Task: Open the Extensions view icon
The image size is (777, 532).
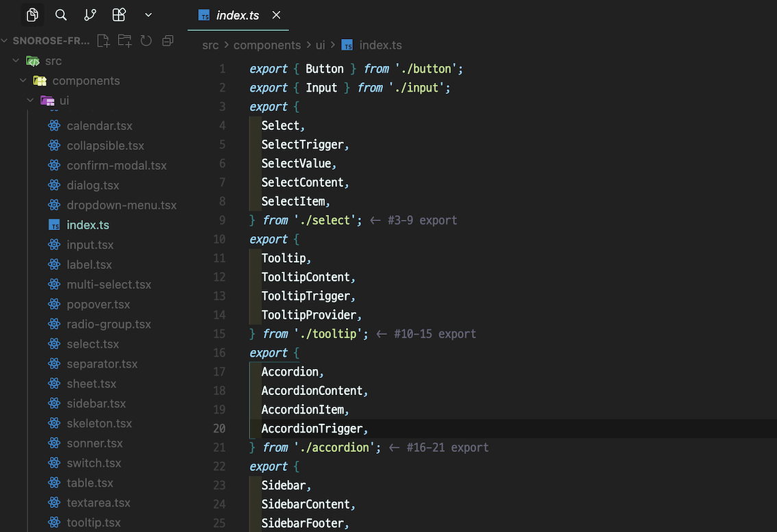Action: (119, 14)
